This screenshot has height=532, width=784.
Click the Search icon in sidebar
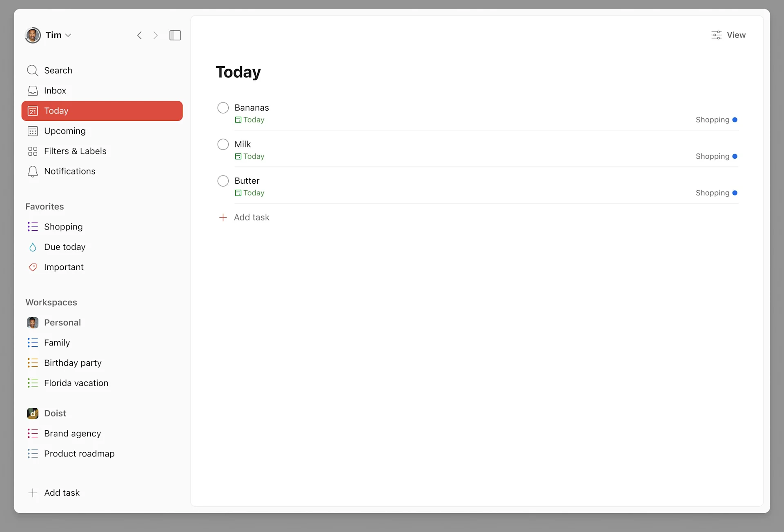33,70
